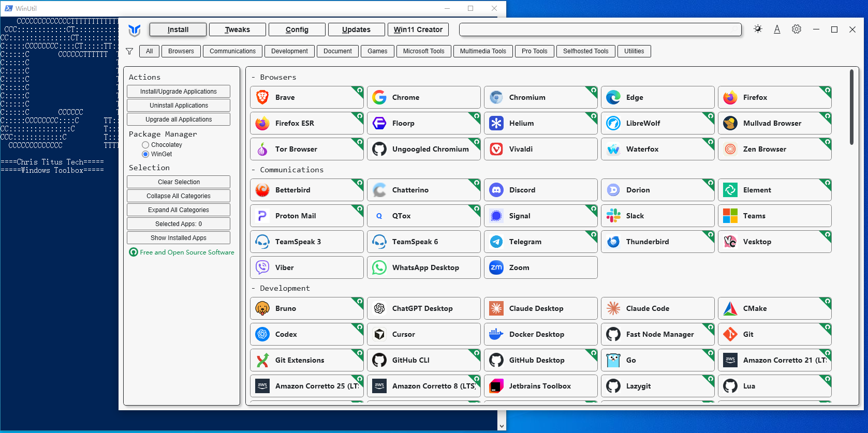Toggle the Lazygit app selection
This screenshot has height=433, width=868.
tap(657, 386)
